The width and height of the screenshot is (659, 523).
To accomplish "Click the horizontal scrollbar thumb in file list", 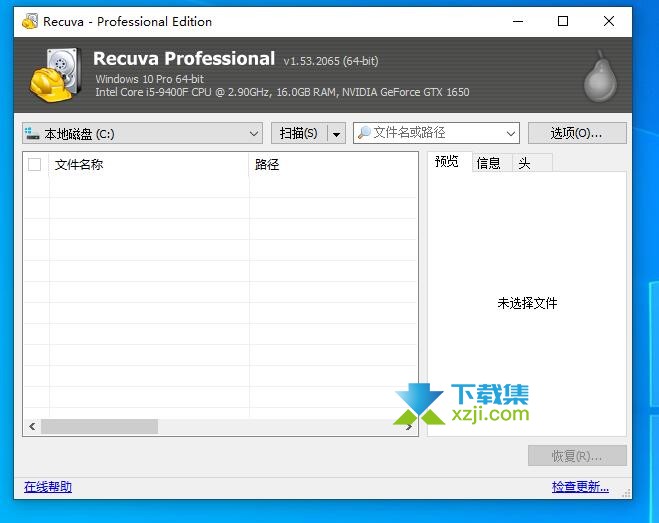I will [100, 427].
